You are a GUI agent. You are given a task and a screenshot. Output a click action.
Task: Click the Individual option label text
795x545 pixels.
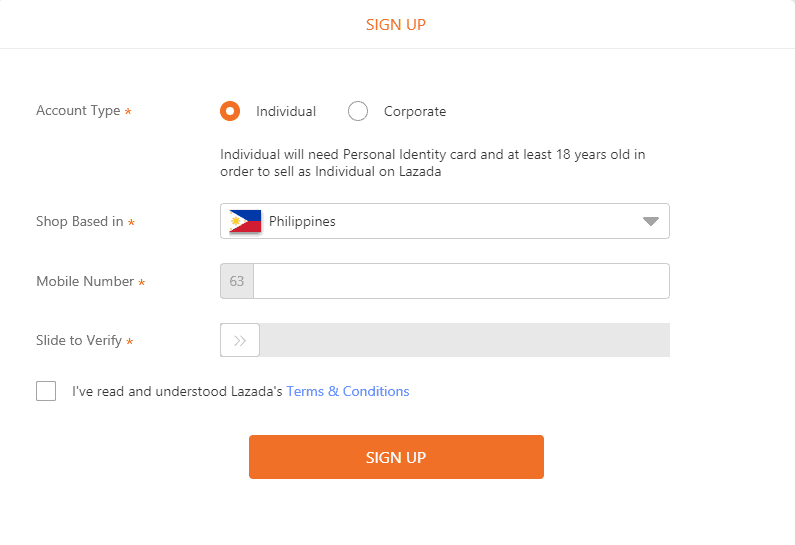pyautogui.click(x=286, y=111)
